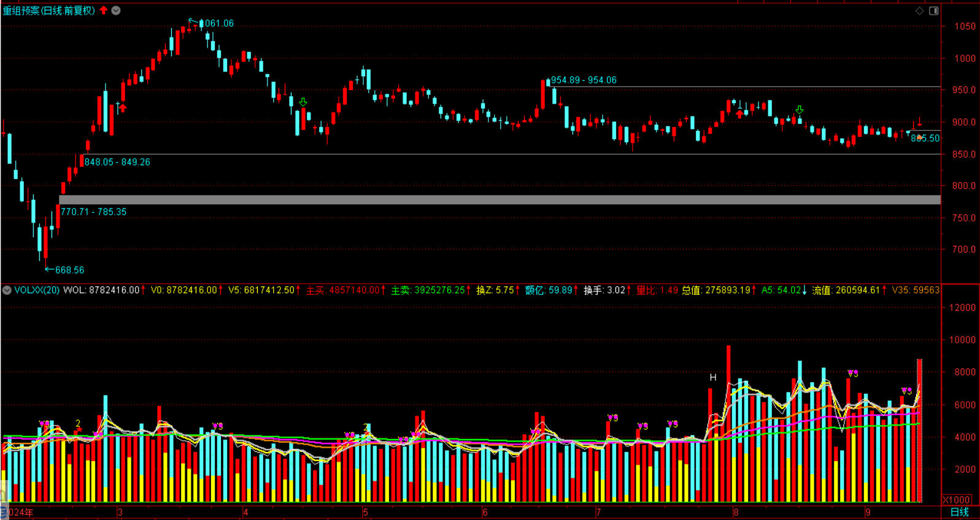Click the 1050 price axis label
980x520 pixels.
pyautogui.click(x=965, y=26)
